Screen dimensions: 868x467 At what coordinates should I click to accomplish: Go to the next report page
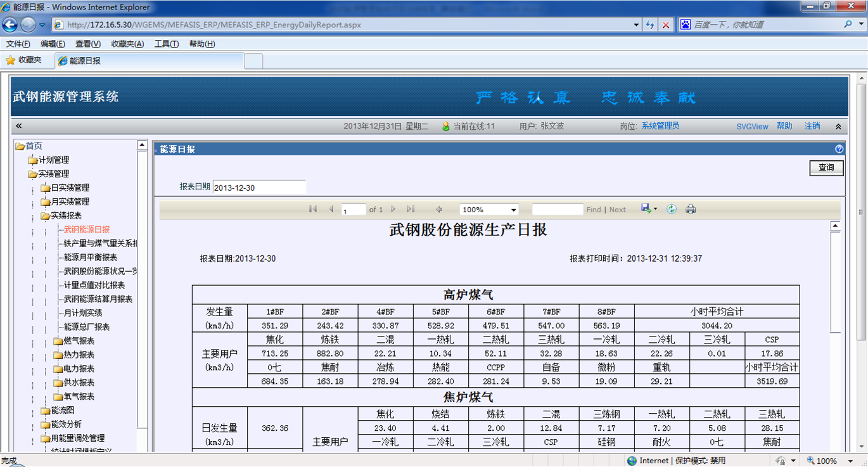[x=393, y=209]
